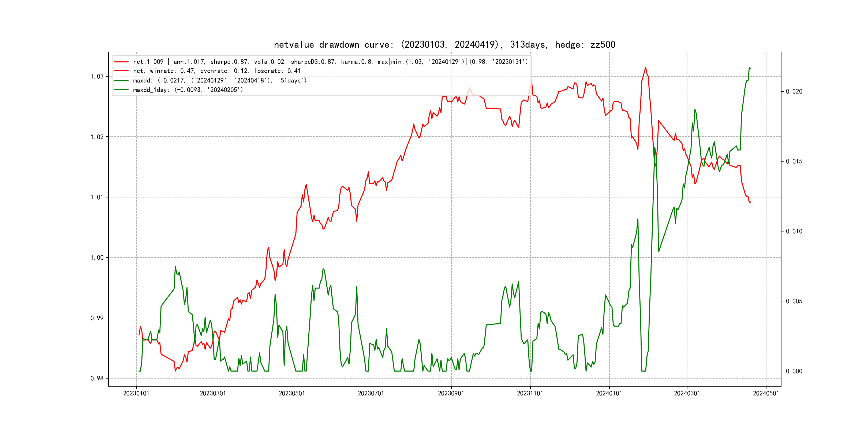Click x-axis date label 20230301
868x434 pixels.
point(213,393)
